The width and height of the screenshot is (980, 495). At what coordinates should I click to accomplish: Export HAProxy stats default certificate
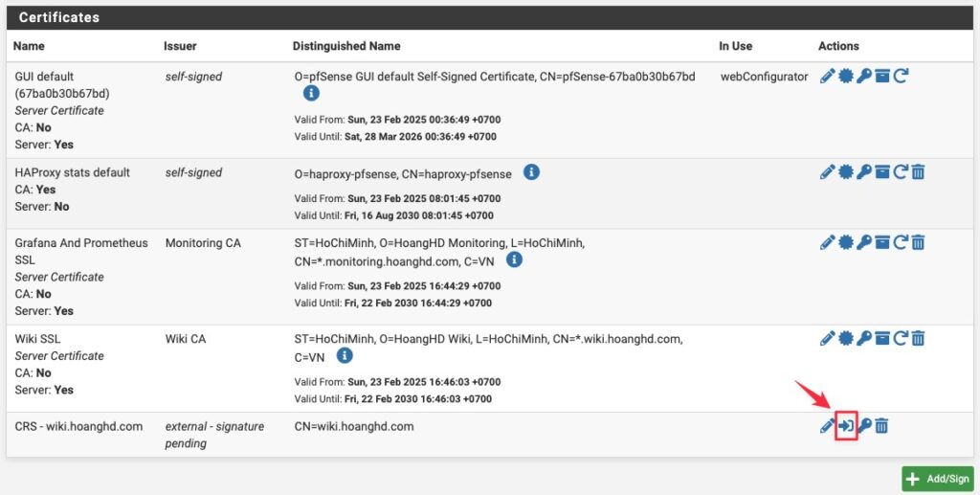point(846,172)
